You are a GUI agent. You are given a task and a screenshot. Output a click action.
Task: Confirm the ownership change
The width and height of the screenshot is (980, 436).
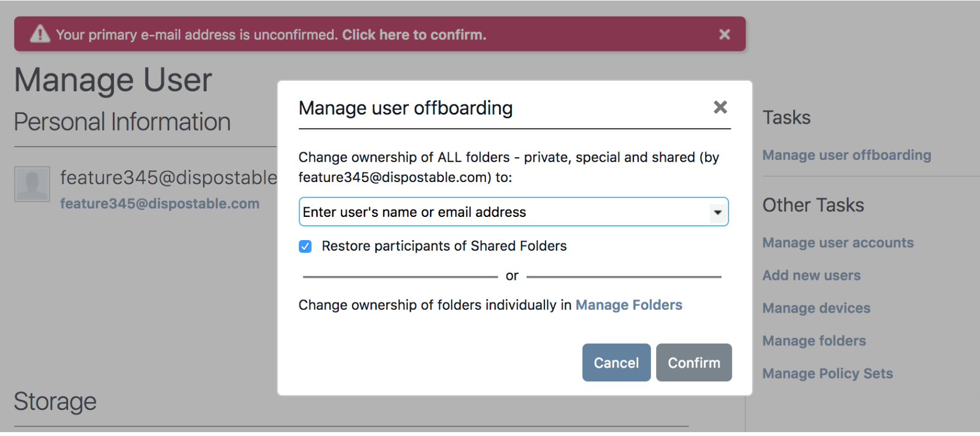pos(694,362)
